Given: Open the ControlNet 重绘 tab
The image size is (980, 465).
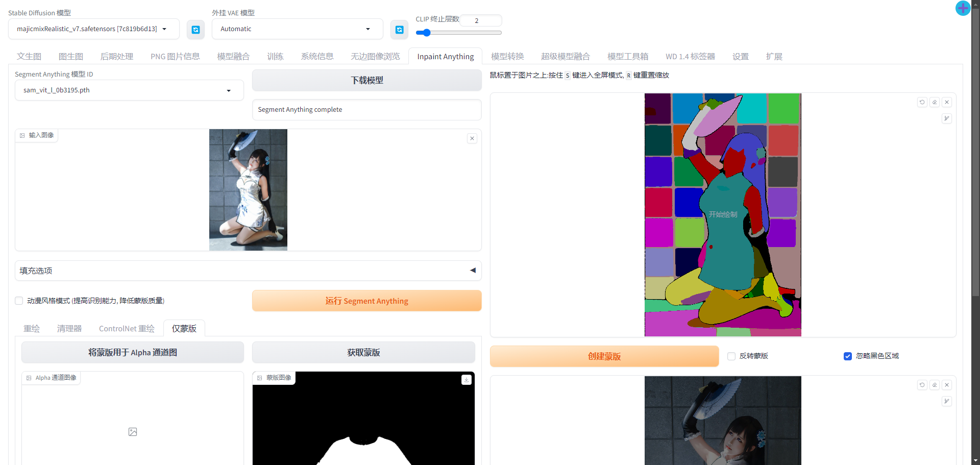Looking at the screenshot, I should click(127, 329).
